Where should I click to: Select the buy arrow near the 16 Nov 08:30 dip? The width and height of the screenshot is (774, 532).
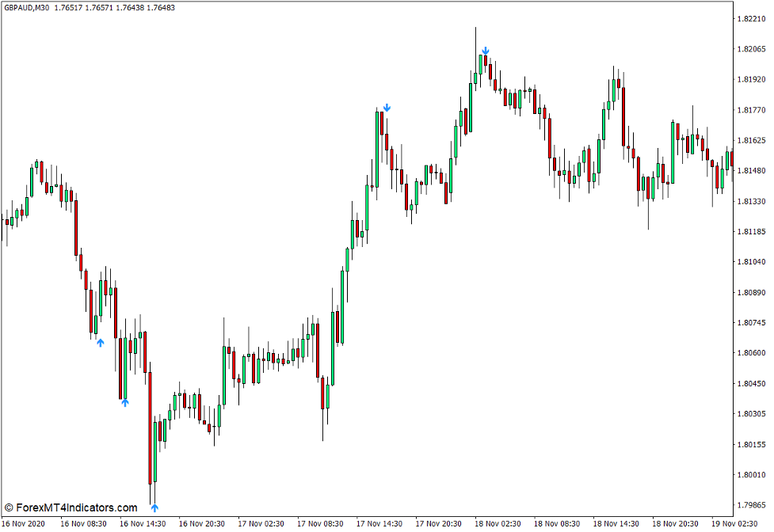coord(101,342)
